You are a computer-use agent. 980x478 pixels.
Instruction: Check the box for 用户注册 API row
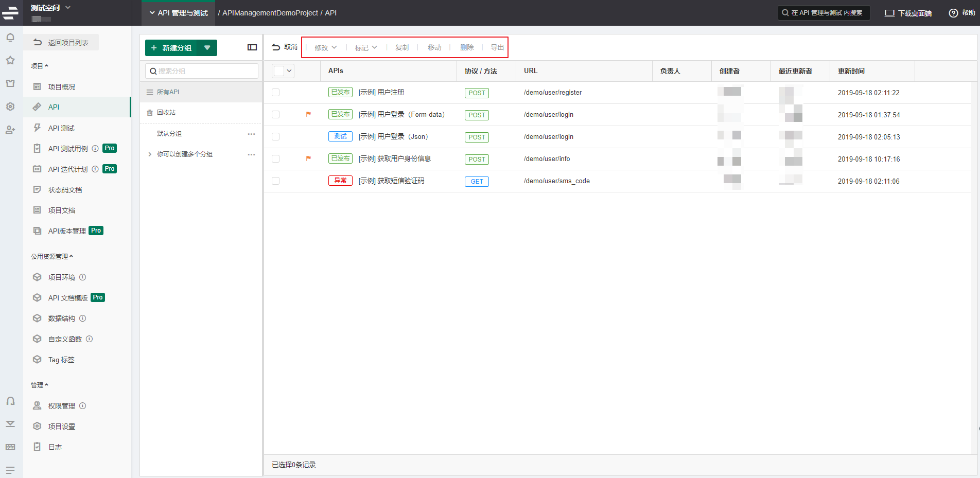click(276, 93)
